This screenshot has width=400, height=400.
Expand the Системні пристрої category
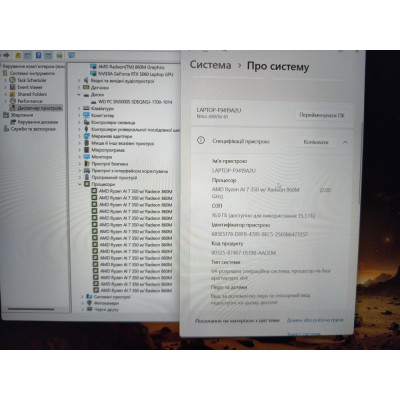pyautogui.click(x=82, y=296)
